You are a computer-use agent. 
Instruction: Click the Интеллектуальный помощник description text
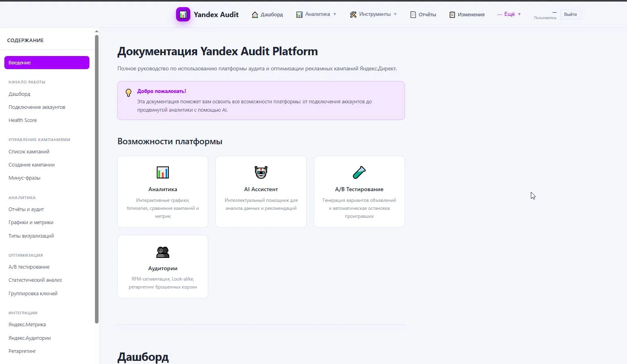point(261,204)
